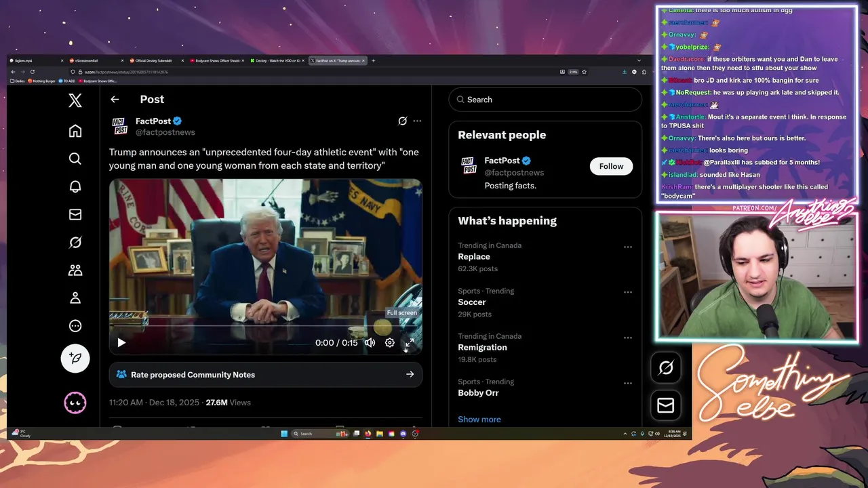Open floating Grok button bottom right
The width and height of the screenshot is (868, 488).
[x=666, y=367]
